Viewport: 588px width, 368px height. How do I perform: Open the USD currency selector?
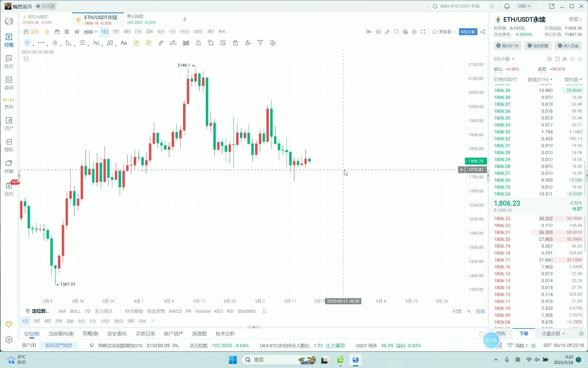point(524,6)
